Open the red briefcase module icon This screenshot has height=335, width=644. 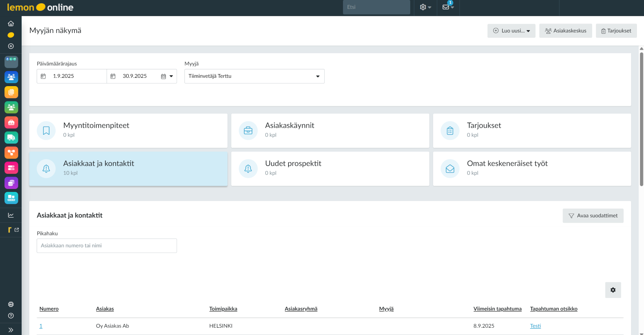[x=11, y=123]
